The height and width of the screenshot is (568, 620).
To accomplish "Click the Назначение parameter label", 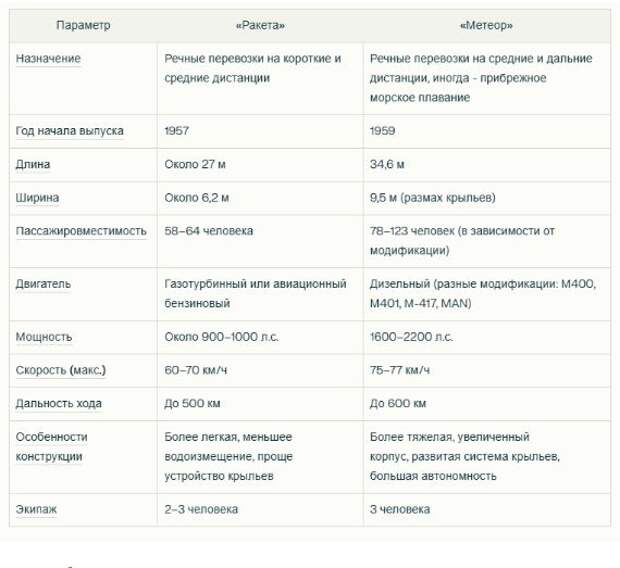I will pyautogui.click(x=48, y=59).
